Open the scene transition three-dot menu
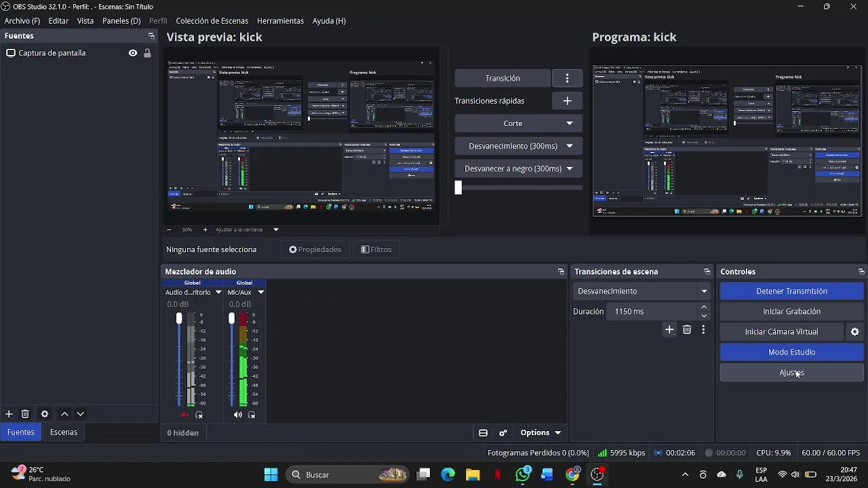Image resolution: width=868 pixels, height=488 pixels. tap(703, 329)
